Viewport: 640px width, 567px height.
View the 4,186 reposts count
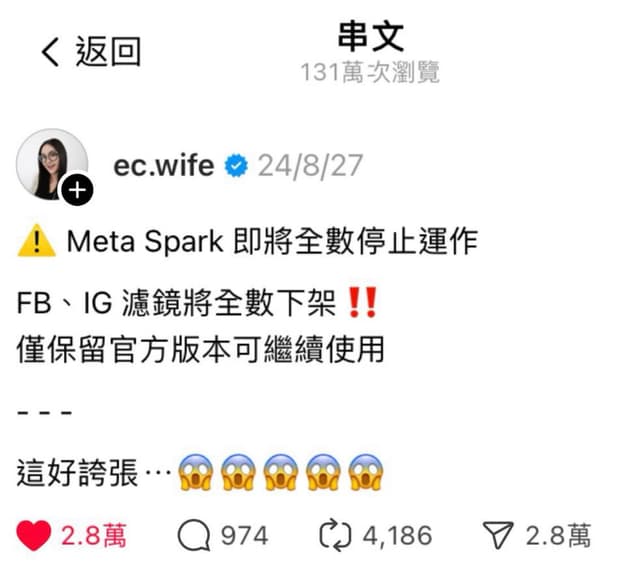[x=398, y=536]
